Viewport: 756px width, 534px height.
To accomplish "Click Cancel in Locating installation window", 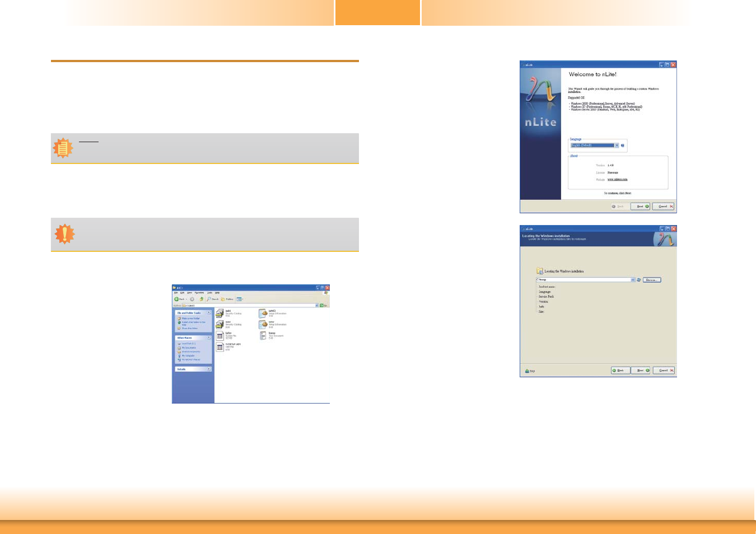I will [x=664, y=371].
